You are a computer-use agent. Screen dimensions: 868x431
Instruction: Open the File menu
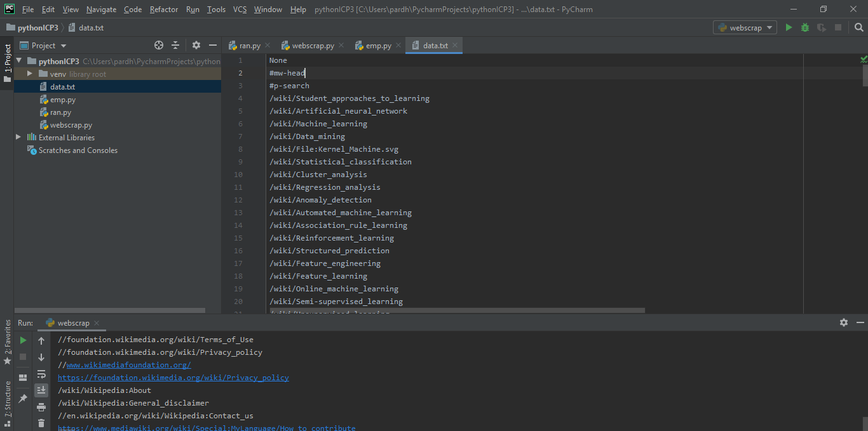[x=28, y=10]
